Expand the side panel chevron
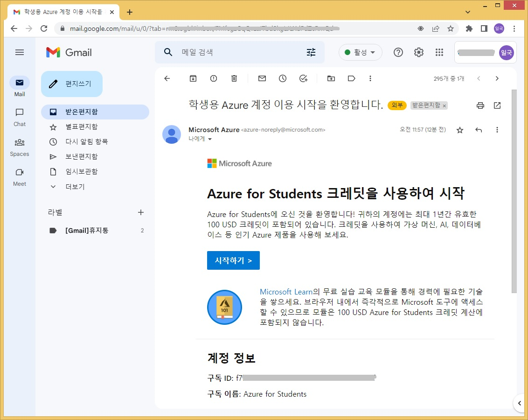 (520, 403)
